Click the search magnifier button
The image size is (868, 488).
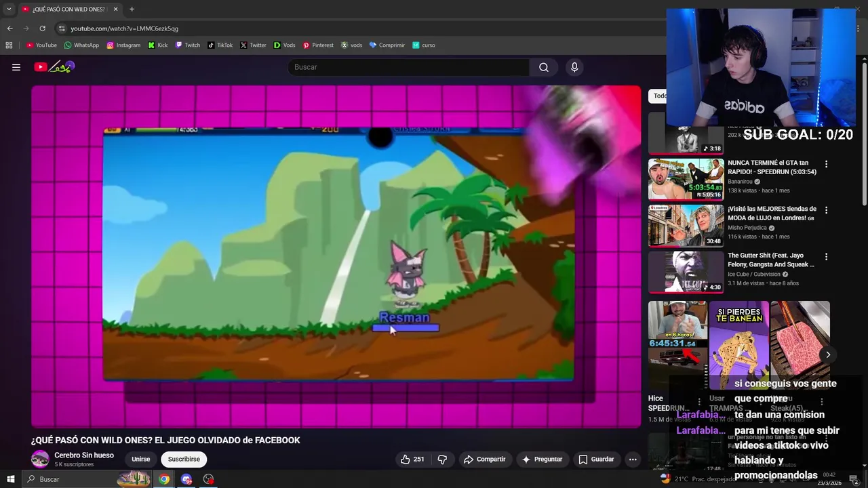pos(544,67)
